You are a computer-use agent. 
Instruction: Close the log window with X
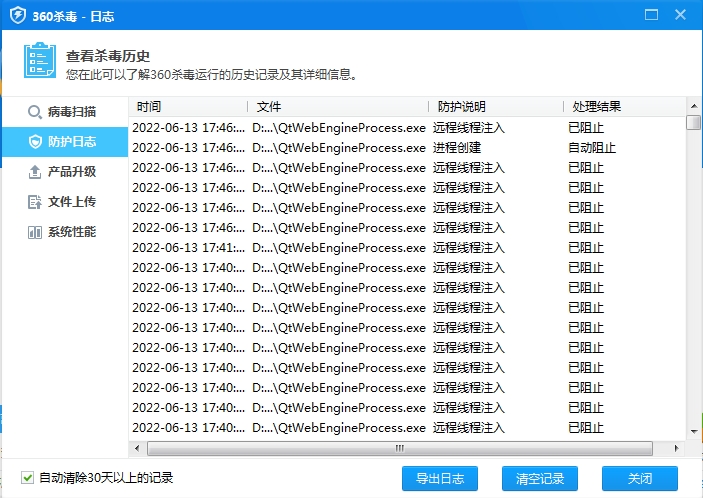point(680,15)
